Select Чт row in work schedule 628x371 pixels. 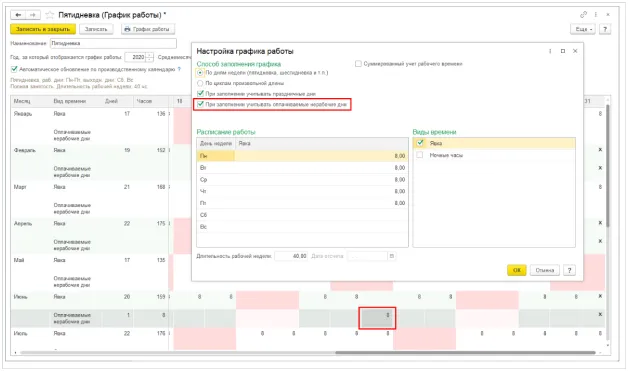(x=302, y=191)
